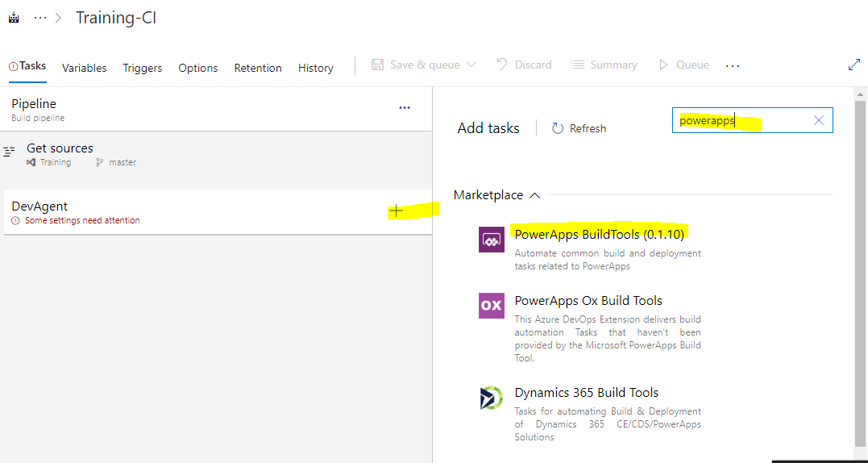868x463 pixels.
Task: Refresh the Add tasks list
Action: tap(579, 128)
